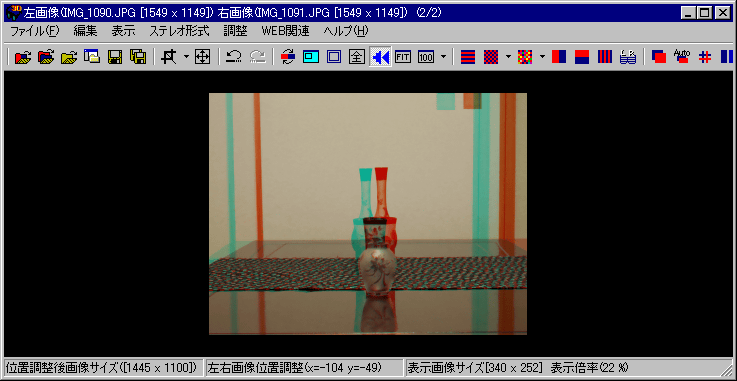Click the red grid alignment icon

704,57
